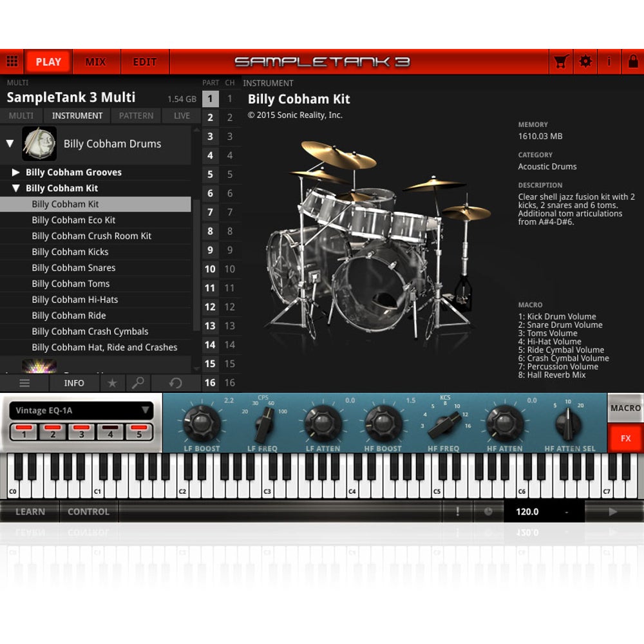Click the LEARN button
Viewport: 644px width, 644px height.
coord(30,511)
